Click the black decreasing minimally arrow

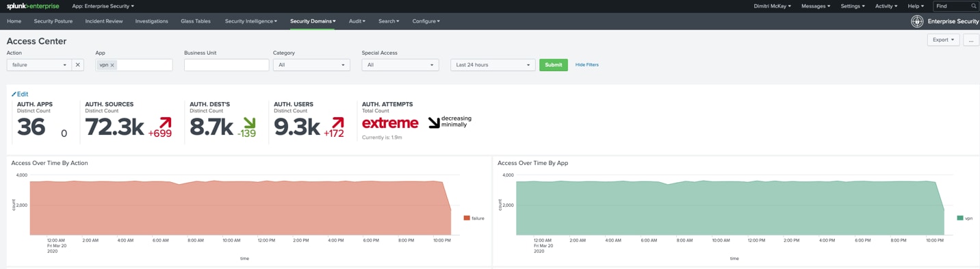(434, 123)
